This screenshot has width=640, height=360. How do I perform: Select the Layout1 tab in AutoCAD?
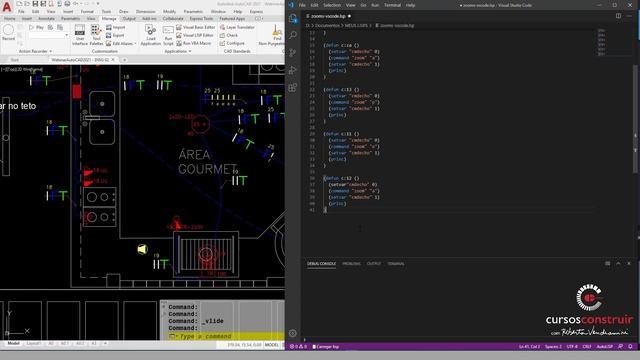point(33,344)
